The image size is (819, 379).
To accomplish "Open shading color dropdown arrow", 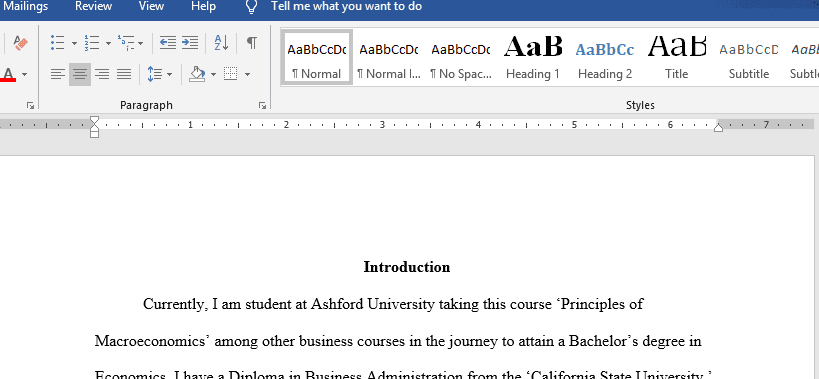I will pyautogui.click(x=213, y=75).
